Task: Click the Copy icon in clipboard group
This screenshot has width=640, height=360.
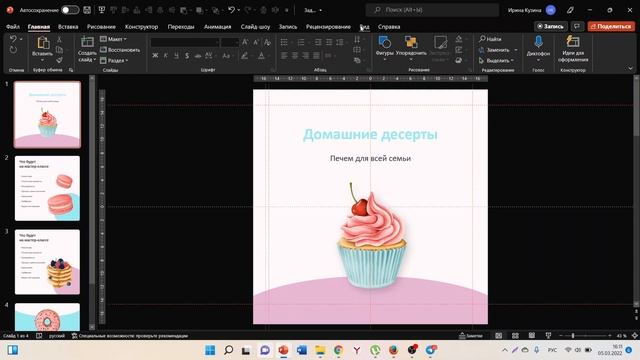Action: click(59, 50)
